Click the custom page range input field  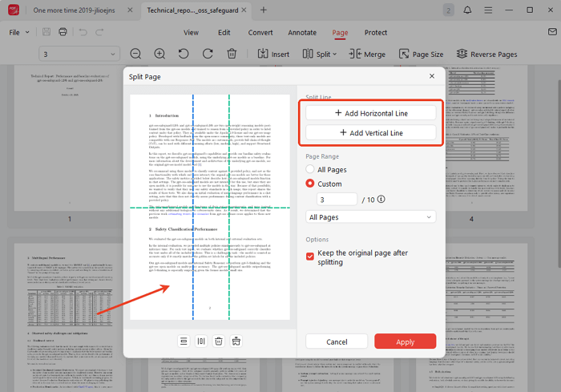(x=337, y=200)
